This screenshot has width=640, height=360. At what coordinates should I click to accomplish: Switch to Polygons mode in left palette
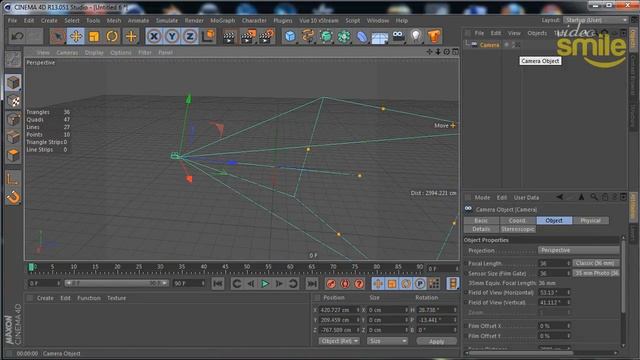tap(13, 156)
